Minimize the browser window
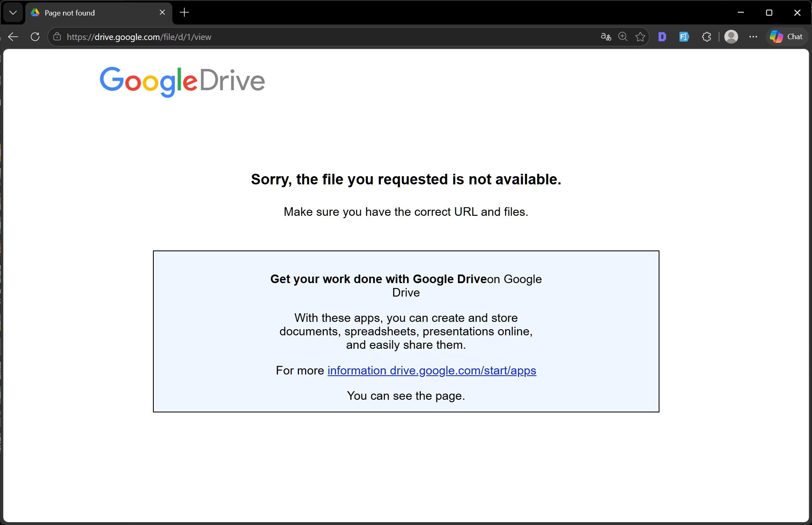This screenshot has width=812, height=525. point(741,13)
